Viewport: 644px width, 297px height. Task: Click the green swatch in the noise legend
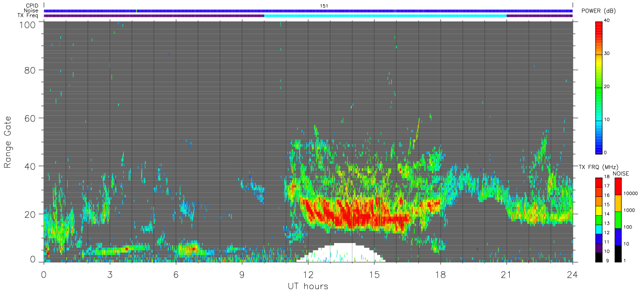click(x=618, y=219)
